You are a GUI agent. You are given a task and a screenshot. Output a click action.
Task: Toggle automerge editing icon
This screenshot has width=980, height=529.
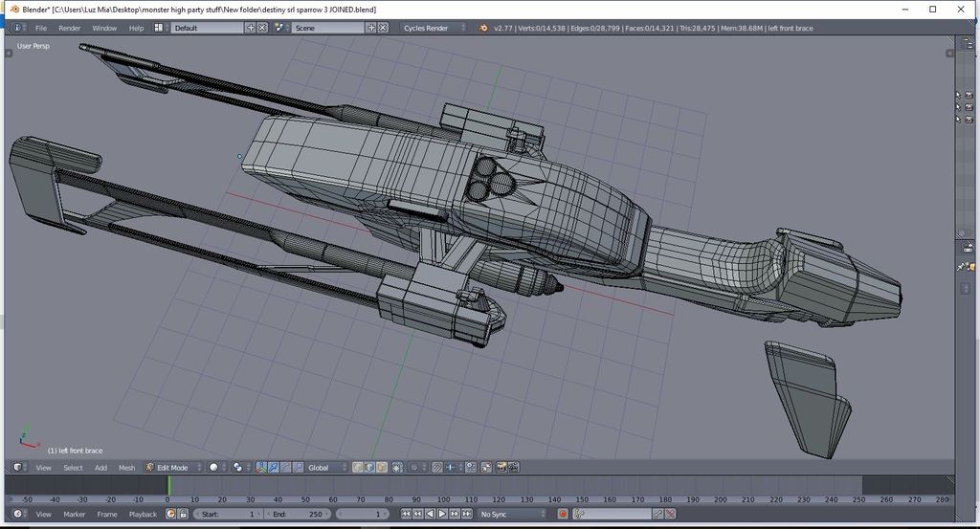click(485, 468)
